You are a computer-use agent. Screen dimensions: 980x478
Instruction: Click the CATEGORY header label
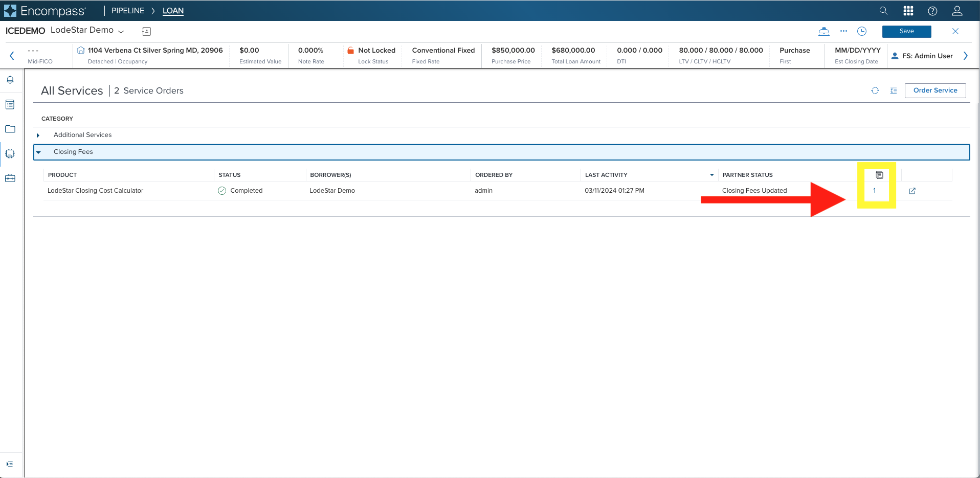tap(57, 119)
